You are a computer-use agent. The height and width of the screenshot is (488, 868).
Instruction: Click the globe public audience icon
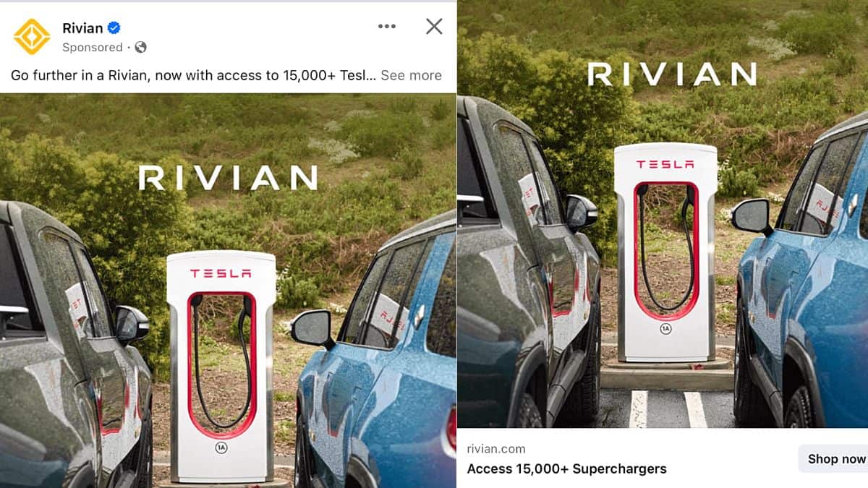pyautogui.click(x=140, y=47)
